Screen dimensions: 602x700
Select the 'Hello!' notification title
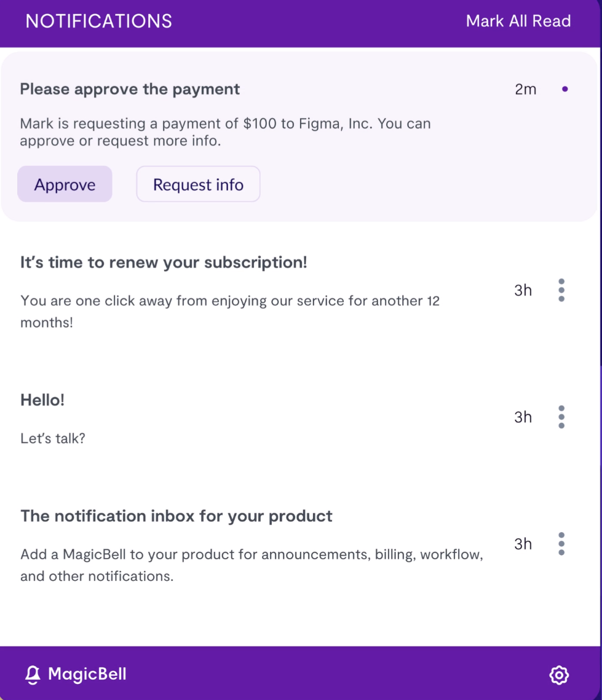42,400
